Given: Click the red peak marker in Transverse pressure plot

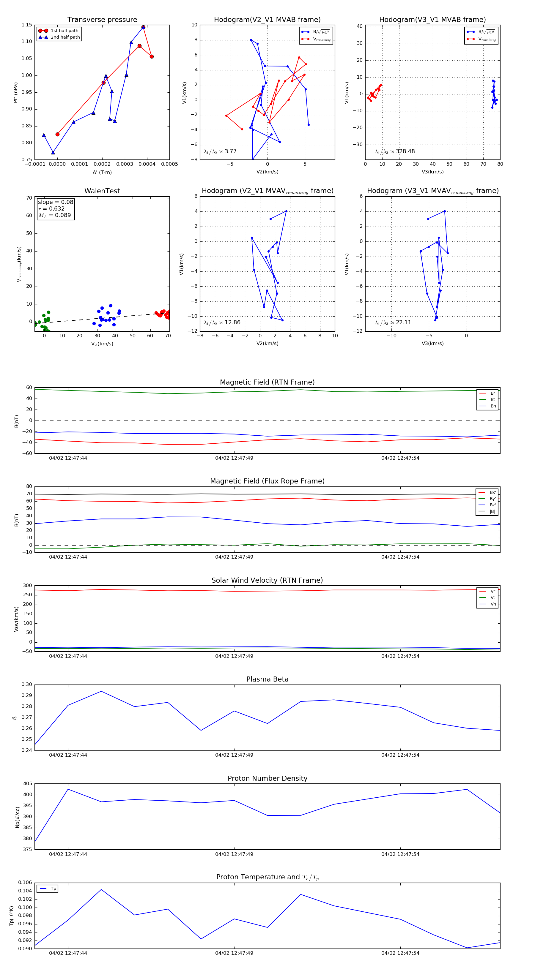Looking at the screenshot, I should coord(143,27).
